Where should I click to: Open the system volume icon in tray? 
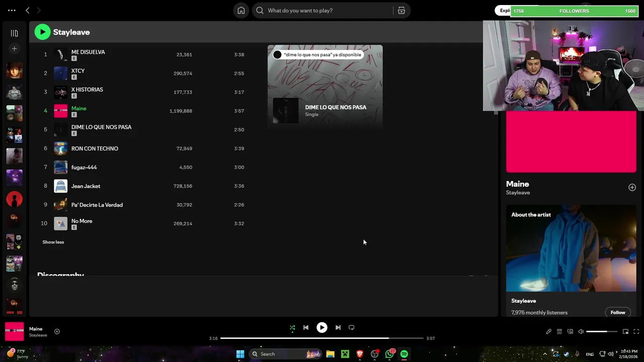[612, 354]
